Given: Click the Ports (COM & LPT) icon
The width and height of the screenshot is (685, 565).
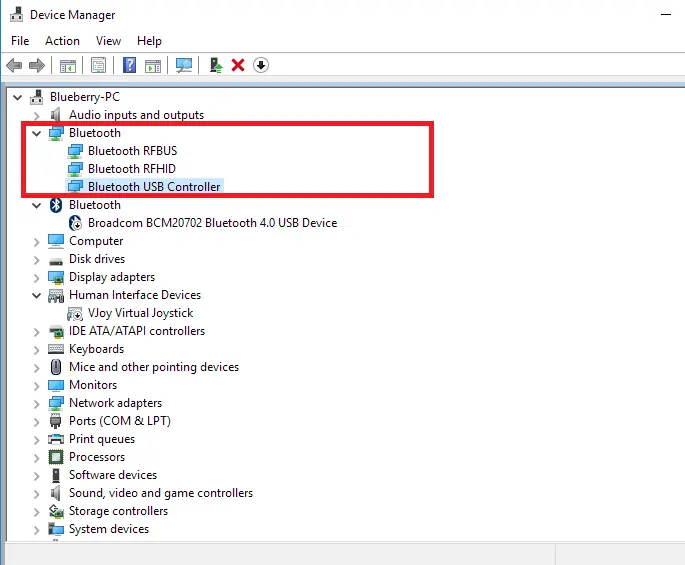Looking at the screenshot, I should pos(55,421).
